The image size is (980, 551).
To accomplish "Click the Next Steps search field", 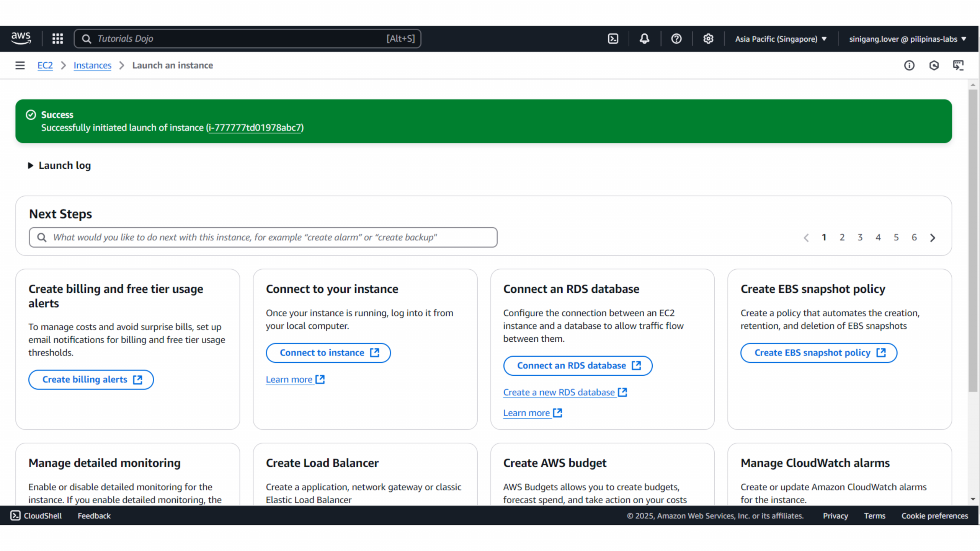I will 263,237.
